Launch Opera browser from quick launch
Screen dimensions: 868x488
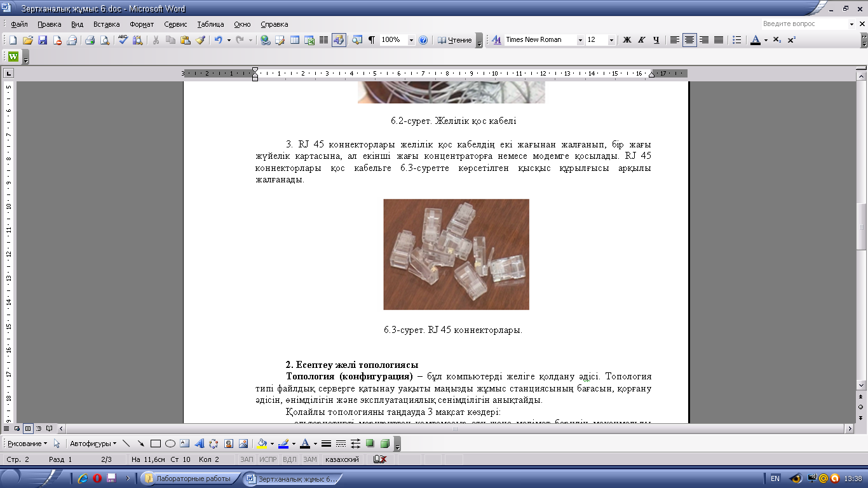(97, 478)
